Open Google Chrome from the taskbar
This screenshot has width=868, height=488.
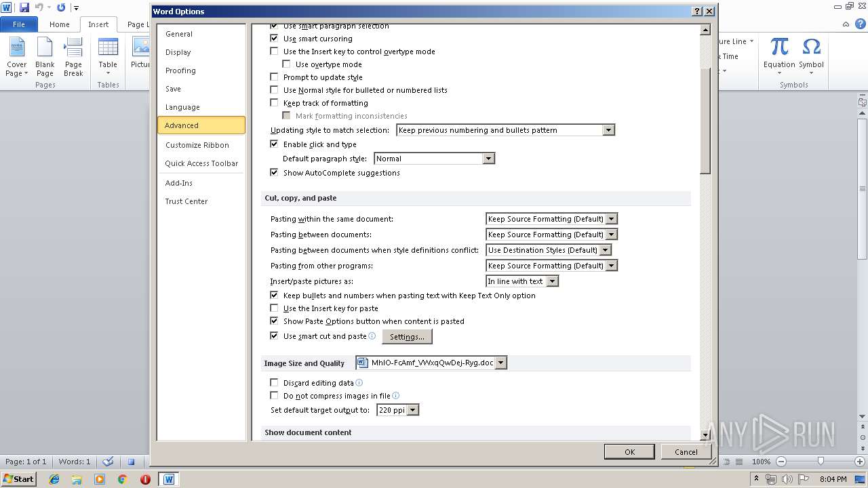point(122,479)
